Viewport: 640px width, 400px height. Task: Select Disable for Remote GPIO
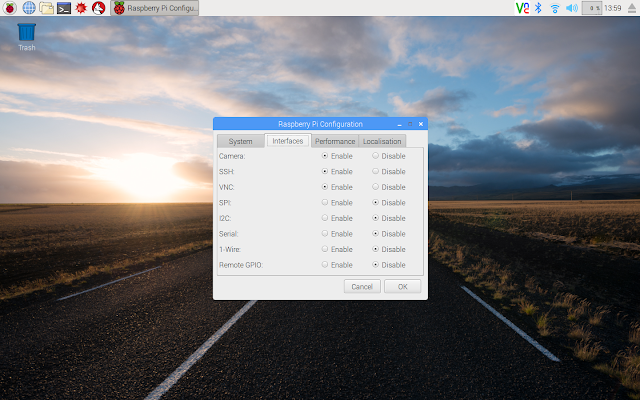pyautogui.click(x=389, y=265)
